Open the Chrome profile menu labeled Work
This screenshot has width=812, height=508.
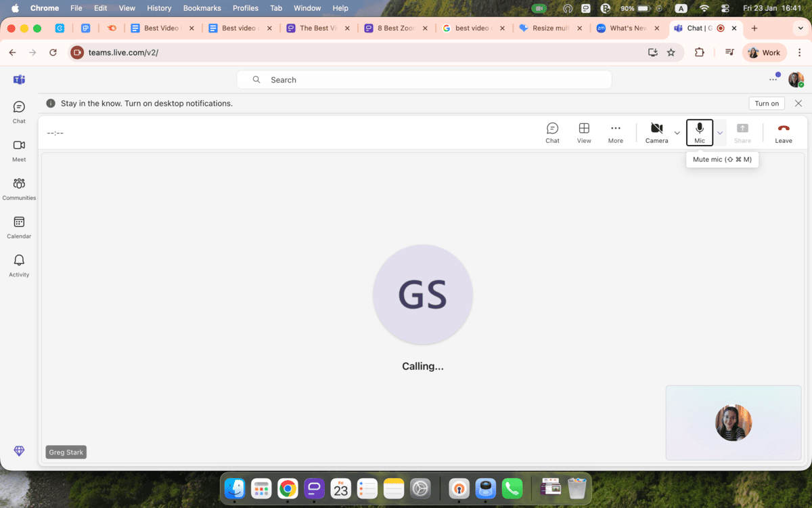click(764, 52)
